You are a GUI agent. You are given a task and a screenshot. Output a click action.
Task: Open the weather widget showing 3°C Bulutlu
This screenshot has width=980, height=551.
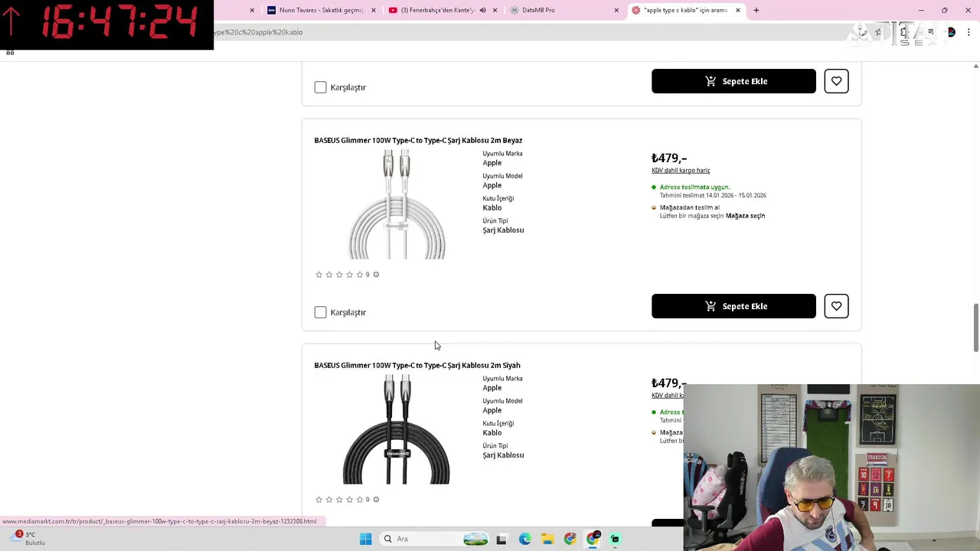pos(28,539)
